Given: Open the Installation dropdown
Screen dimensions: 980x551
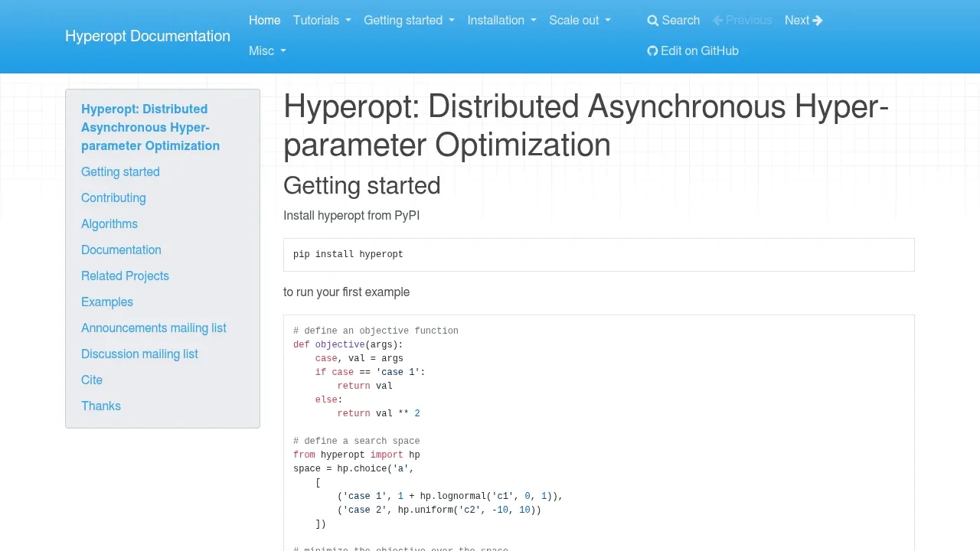Looking at the screenshot, I should [x=502, y=21].
